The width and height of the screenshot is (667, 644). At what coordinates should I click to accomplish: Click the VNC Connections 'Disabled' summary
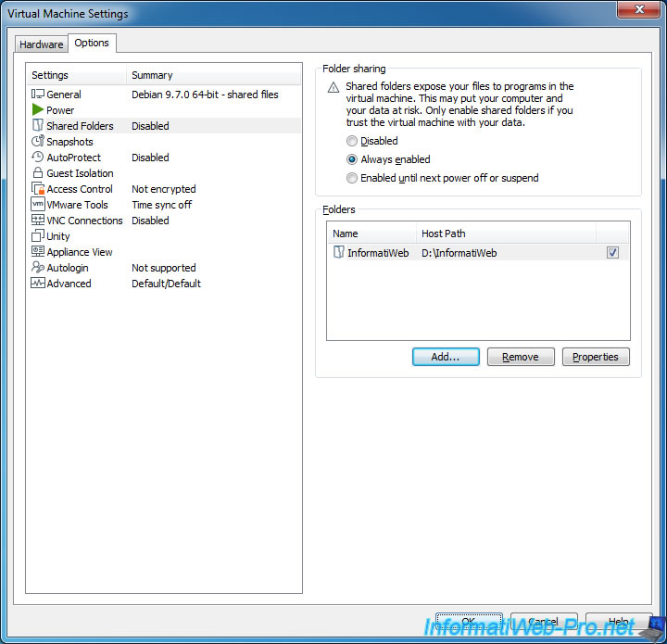150,221
